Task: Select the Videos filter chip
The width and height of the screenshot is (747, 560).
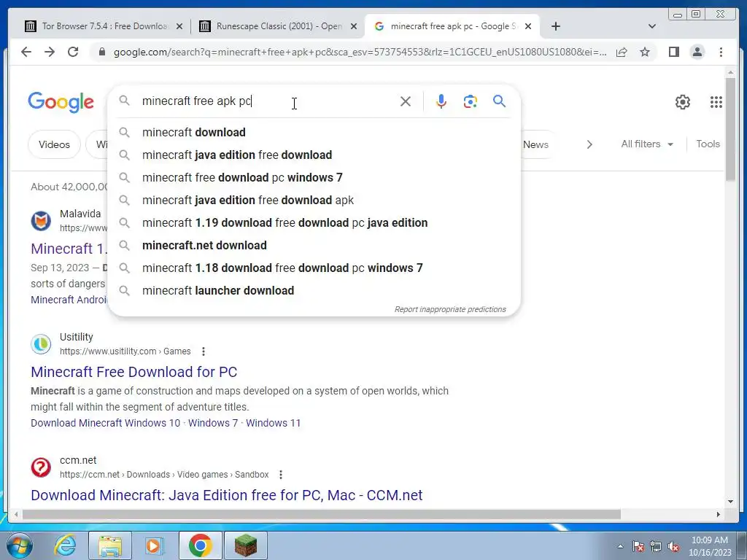Action: (x=54, y=144)
